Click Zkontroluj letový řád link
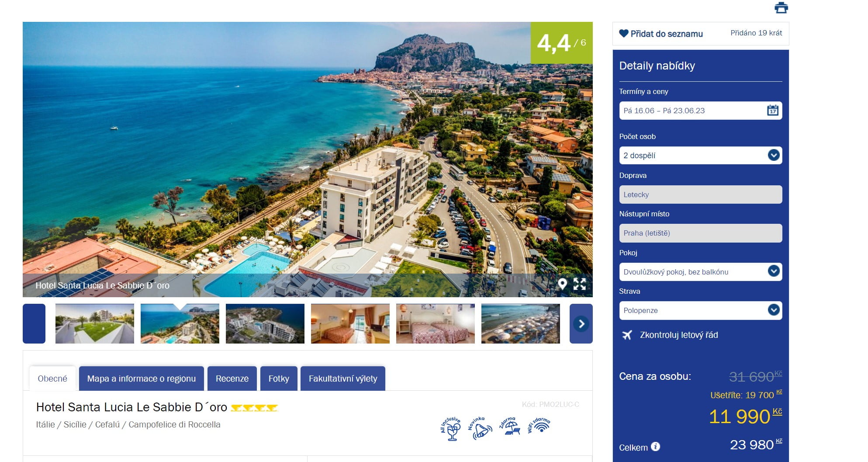The height and width of the screenshot is (462, 868). pos(679,335)
